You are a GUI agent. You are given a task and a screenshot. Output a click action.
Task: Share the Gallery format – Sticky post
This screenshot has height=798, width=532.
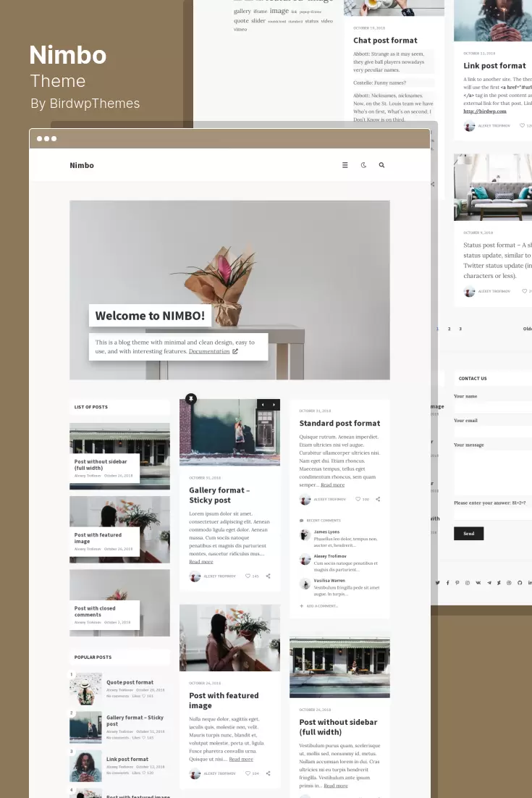pos(268,576)
